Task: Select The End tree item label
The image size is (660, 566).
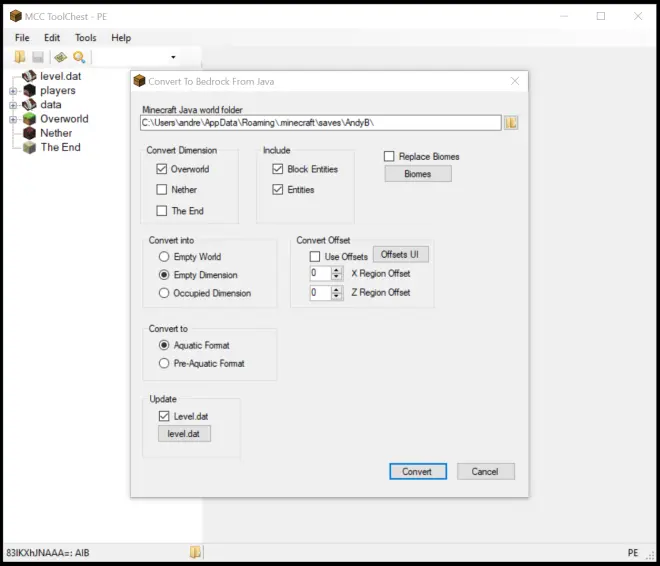Action: click(61, 147)
